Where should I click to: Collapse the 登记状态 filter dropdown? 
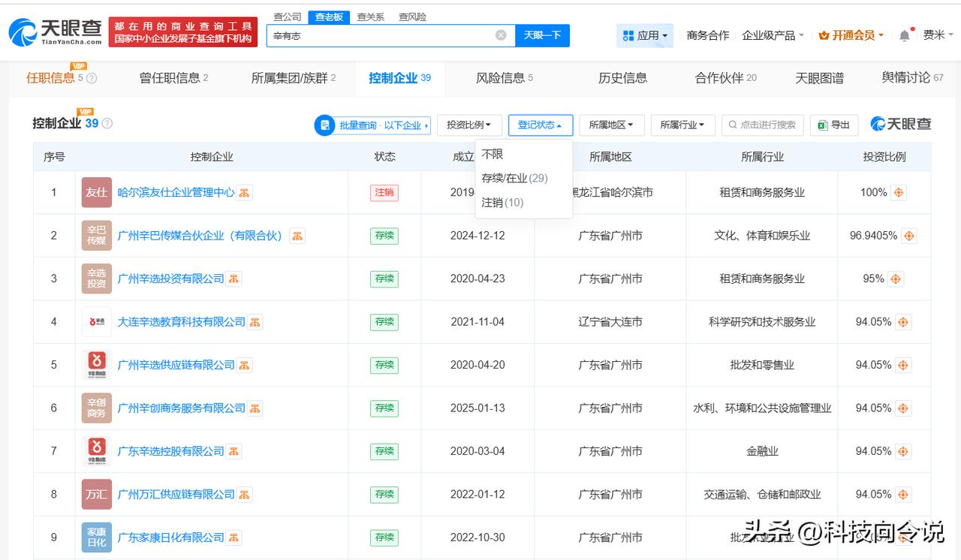click(x=541, y=125)
